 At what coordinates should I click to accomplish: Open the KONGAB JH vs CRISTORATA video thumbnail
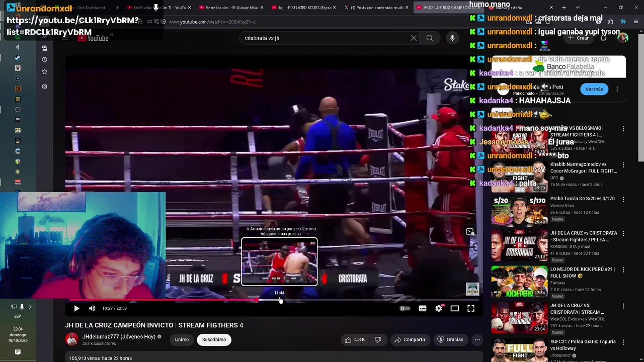[x=519, y=245]
